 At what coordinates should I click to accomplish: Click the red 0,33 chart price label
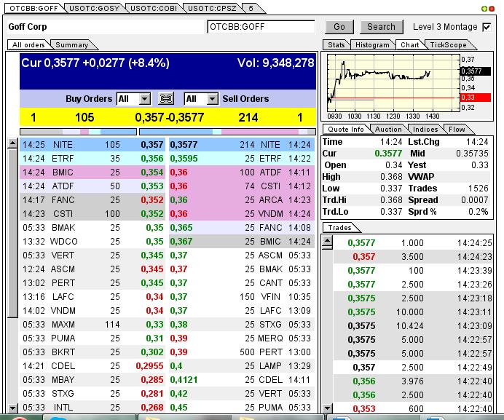[x=476, y=98]
